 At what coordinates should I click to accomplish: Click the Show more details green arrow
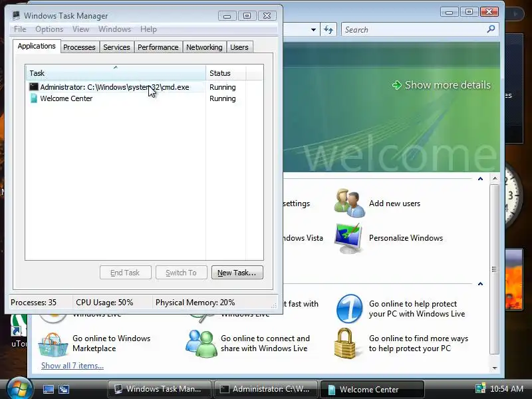(396, 85)
